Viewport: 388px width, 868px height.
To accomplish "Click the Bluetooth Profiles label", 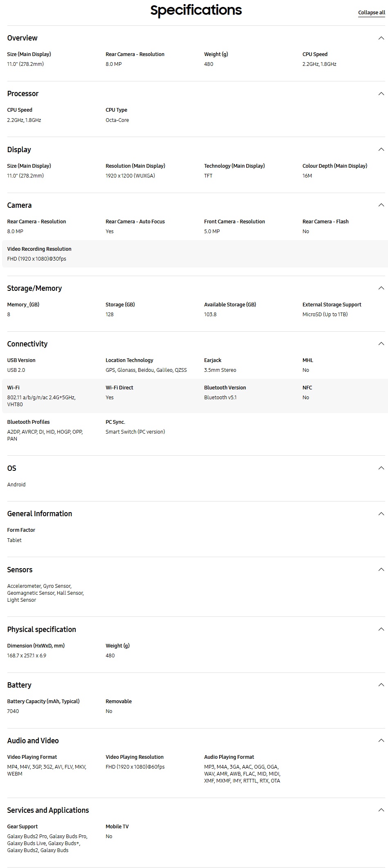I will pos(29,422).
